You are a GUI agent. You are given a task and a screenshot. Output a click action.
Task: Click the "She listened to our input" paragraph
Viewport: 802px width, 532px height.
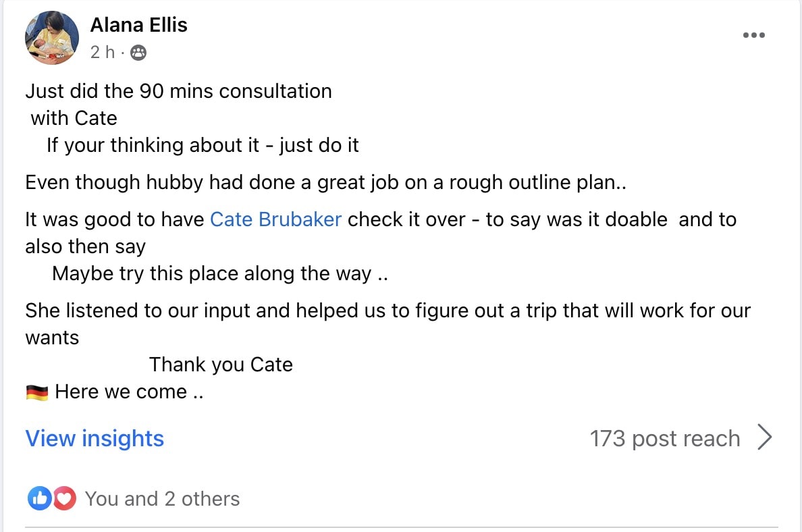click(387, 311)
